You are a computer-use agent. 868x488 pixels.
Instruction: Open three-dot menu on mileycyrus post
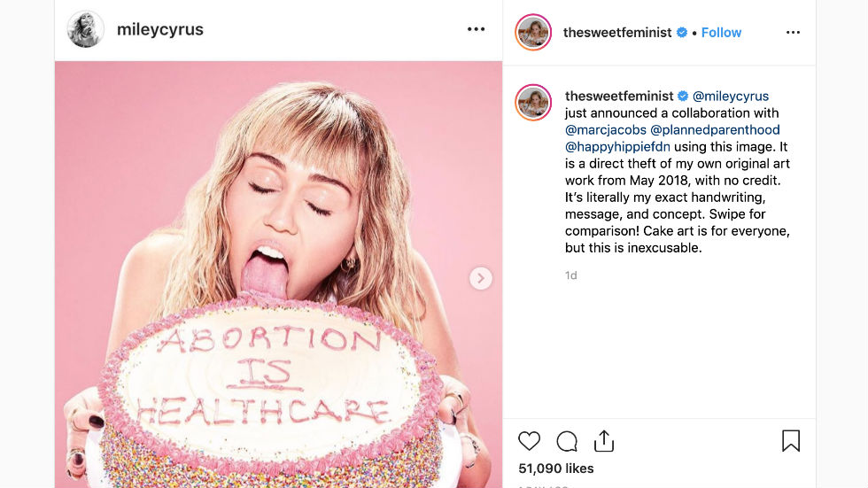pyautogui.click(x=477, y=29)
